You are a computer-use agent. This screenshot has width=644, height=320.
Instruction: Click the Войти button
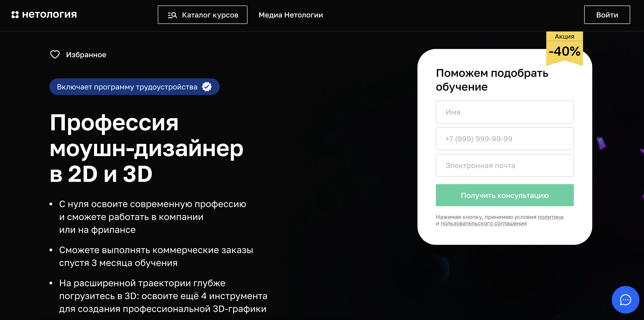pyautogui.click(x=607, y=15)
